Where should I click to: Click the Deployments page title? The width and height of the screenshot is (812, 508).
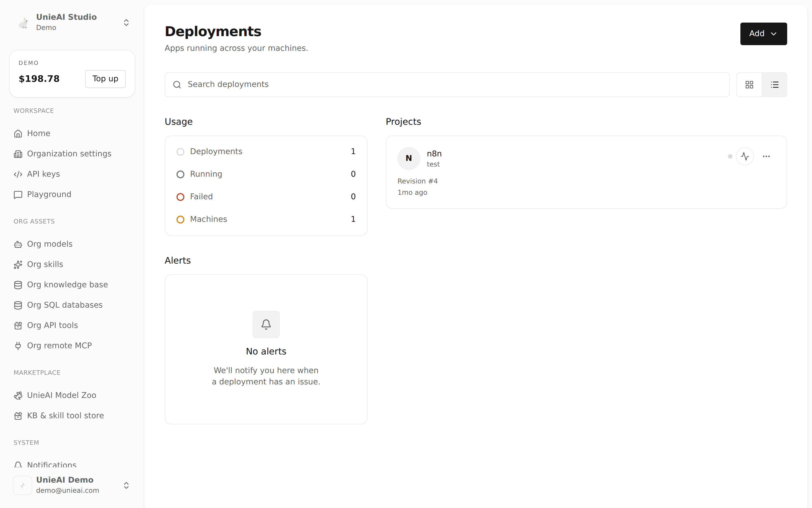pyautogui.click(x=213, y=31)
